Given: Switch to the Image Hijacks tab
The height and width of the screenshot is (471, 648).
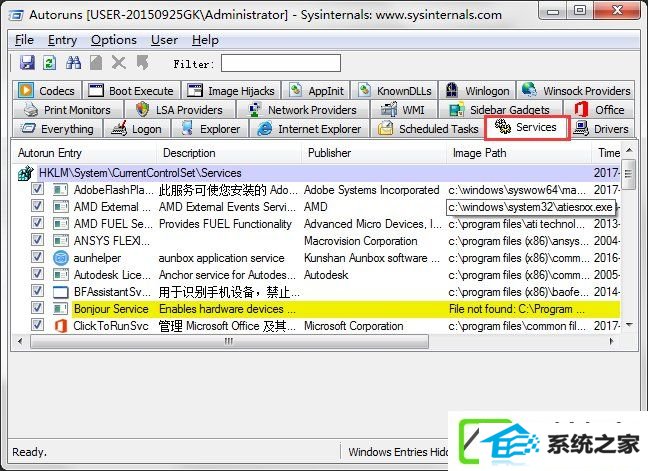Looking at the screenshot, I should coord(231,90).
